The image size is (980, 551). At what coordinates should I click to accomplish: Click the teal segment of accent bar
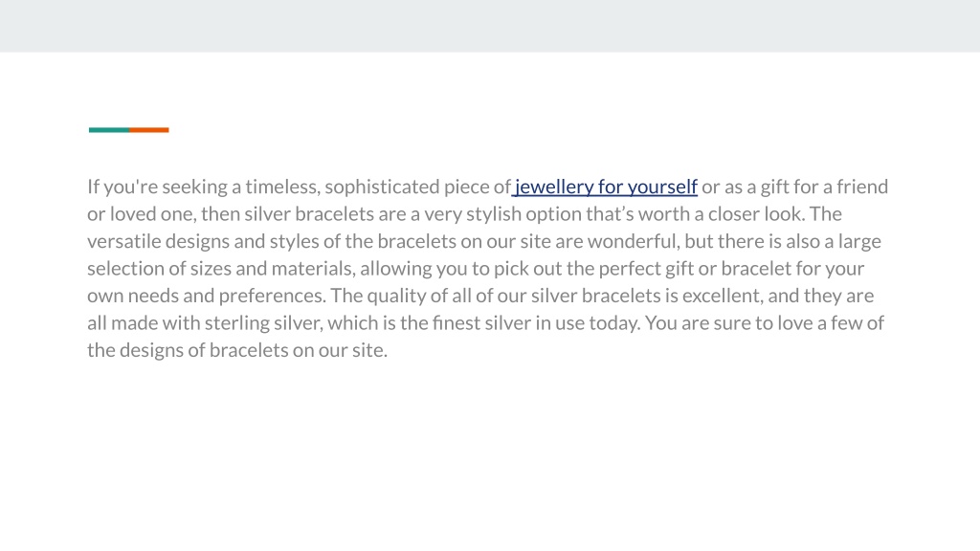tap(109, 130)
